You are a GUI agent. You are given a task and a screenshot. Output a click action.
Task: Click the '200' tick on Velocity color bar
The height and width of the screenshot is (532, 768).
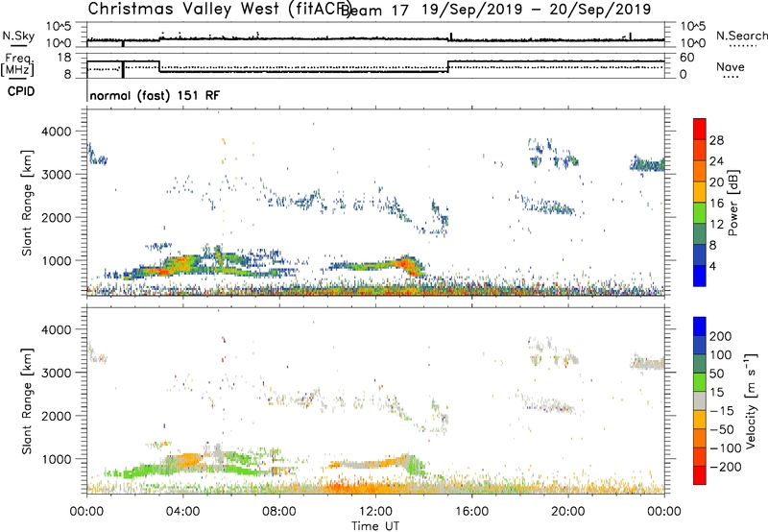click(x=721, y=336)
